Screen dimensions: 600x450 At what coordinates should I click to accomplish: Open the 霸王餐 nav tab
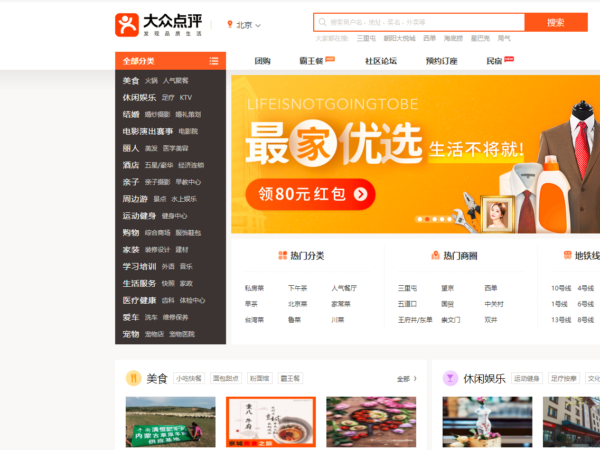click(x=311, y=61)
